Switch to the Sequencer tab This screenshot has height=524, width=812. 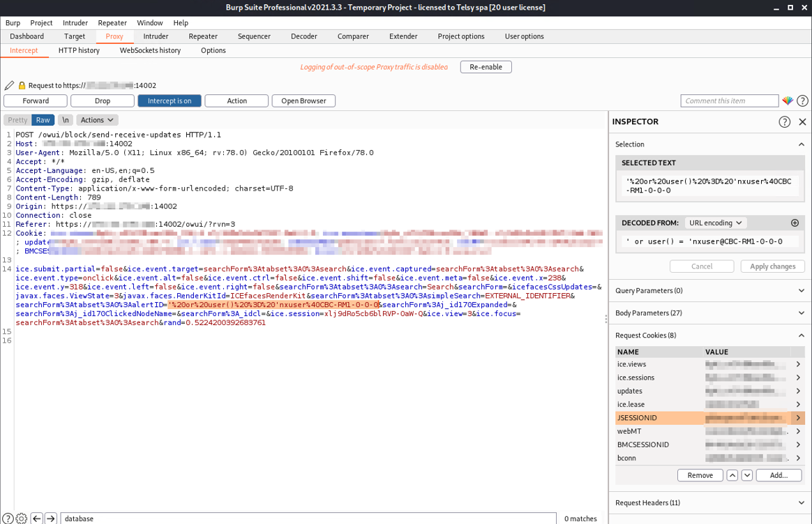point(254,36)
